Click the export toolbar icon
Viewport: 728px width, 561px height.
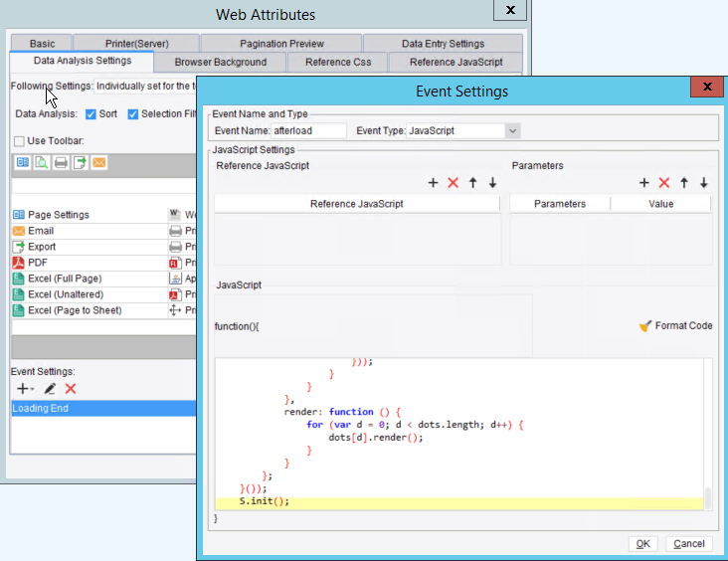click(80, 162)
